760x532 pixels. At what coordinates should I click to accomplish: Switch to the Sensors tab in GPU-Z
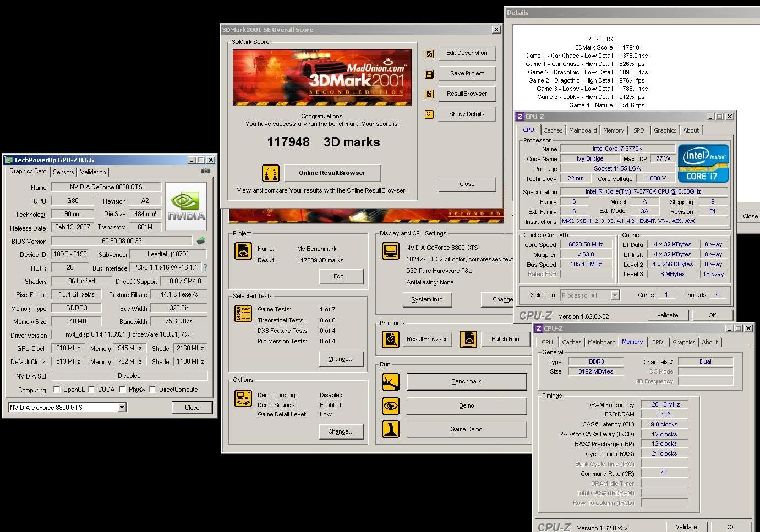point(63,172)
